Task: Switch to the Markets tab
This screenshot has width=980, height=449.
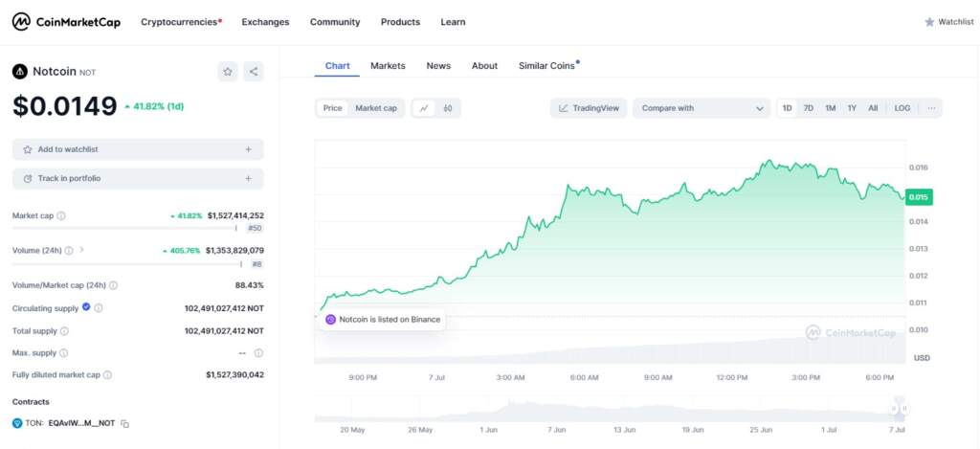Action: [388, 66]
